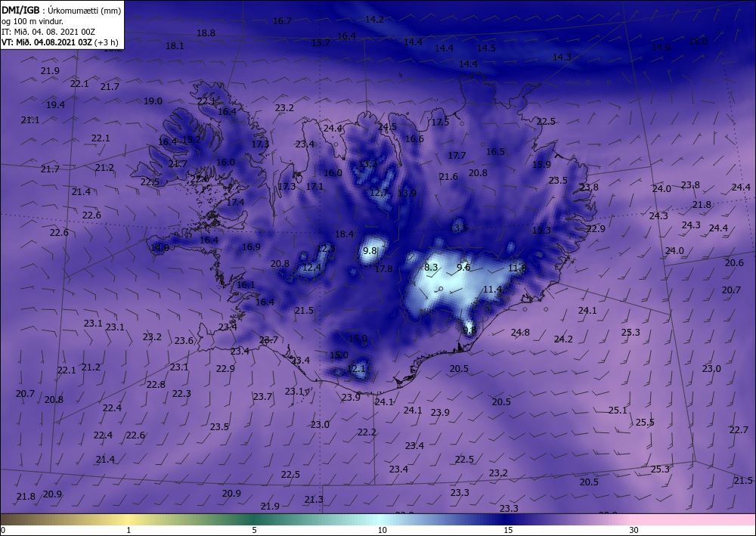Select the 25.5 value in the southeast ocean
Screen dimensions: 756x536
[x=645, y=423]
